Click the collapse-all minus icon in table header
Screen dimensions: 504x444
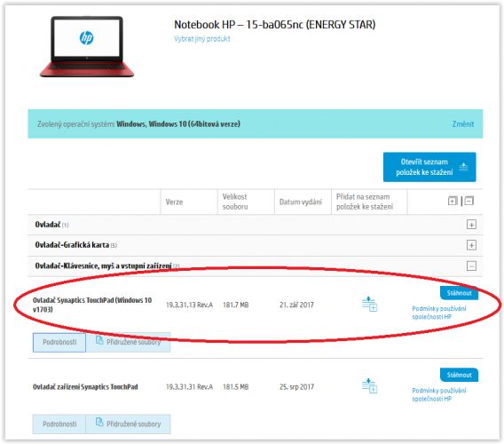click(469, 201)
